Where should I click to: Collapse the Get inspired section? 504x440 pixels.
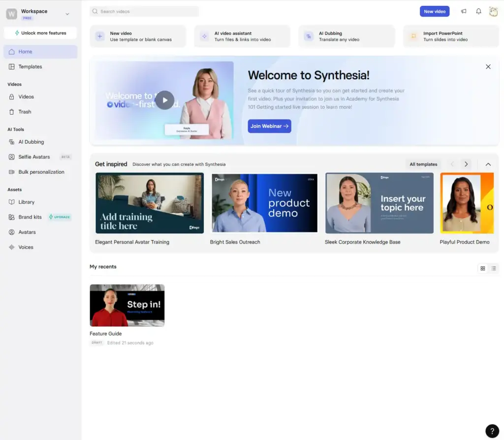[x=488, y=164]
